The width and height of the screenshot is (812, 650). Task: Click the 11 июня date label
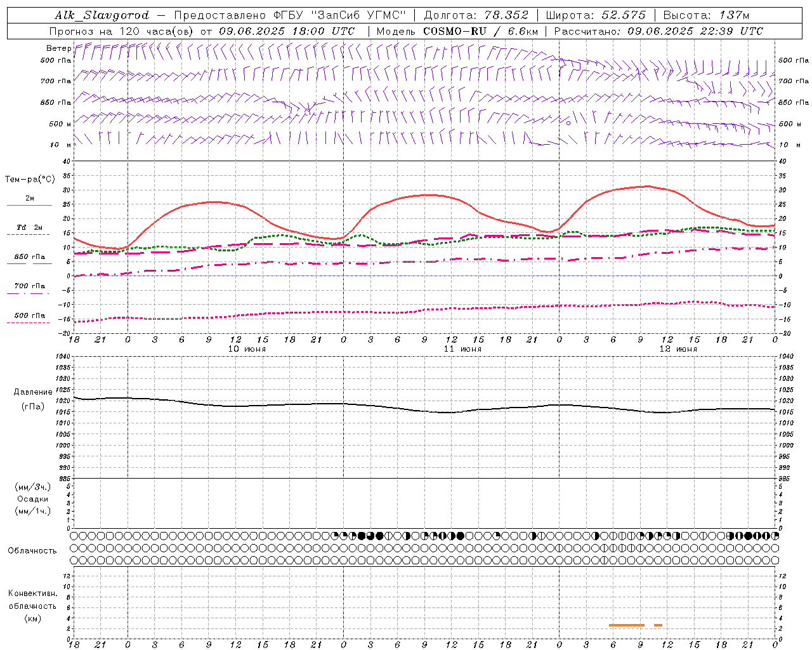click(462, 349)
